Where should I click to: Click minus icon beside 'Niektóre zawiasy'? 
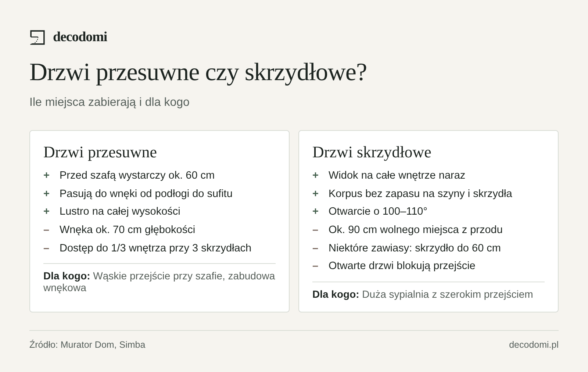click(x=315, y=248)
